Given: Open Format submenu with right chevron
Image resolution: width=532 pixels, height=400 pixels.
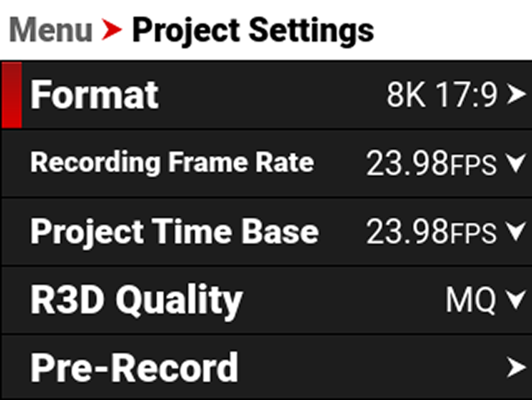Looking at the screenshot, I should tap(516, 95).
